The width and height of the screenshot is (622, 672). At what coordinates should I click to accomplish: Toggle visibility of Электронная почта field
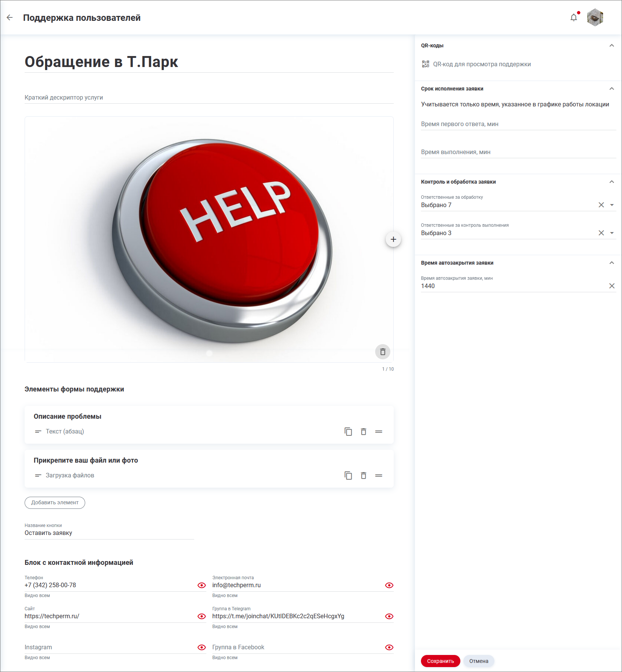(389, 585)
